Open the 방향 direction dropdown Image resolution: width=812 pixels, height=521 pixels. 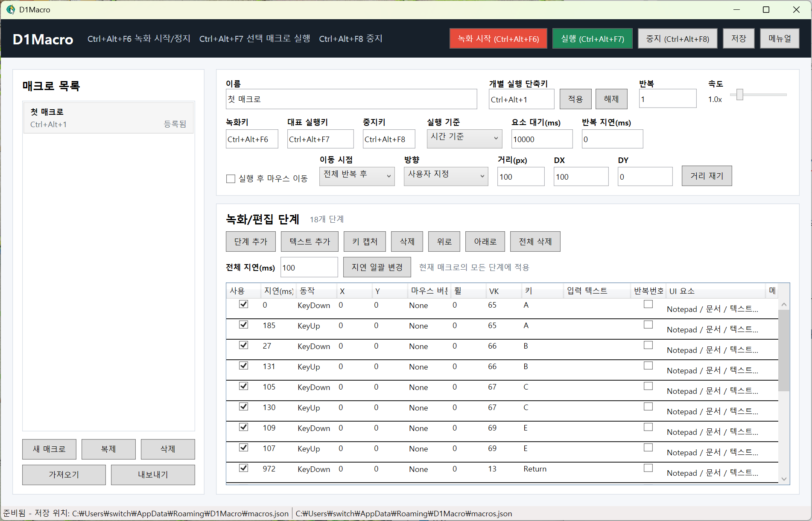(x=446, y=176)
